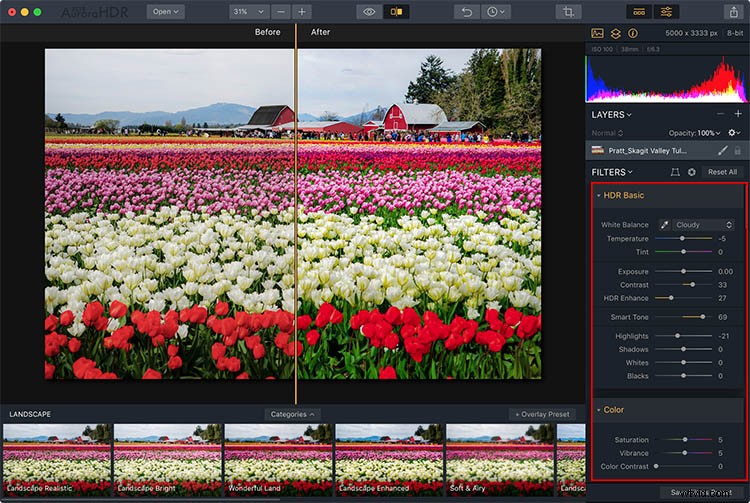Show the layers panel icon
750x503 pixels.
pos(616,33)
